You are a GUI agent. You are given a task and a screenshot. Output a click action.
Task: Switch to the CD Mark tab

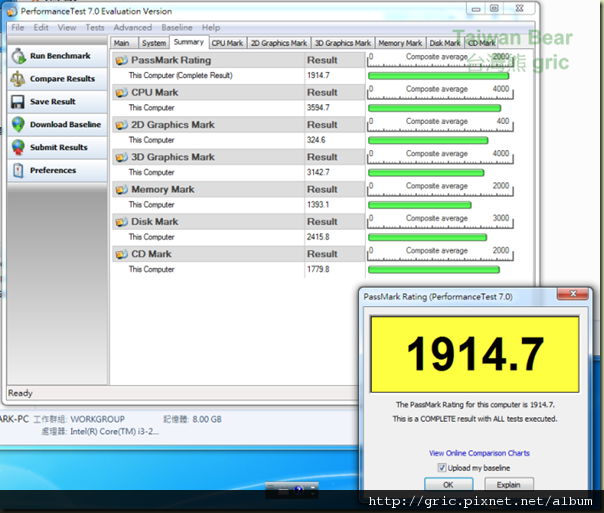tap(482, 43)
